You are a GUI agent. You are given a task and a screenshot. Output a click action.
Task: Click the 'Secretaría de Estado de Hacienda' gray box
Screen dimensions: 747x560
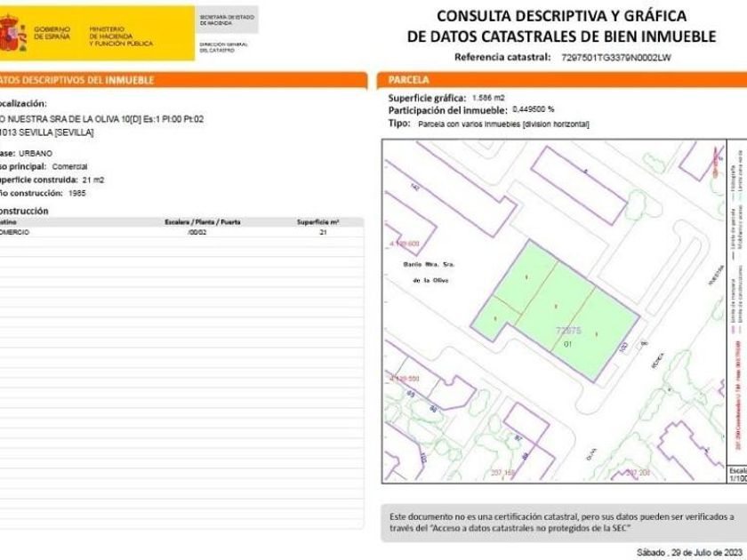[x=227, y=20]
